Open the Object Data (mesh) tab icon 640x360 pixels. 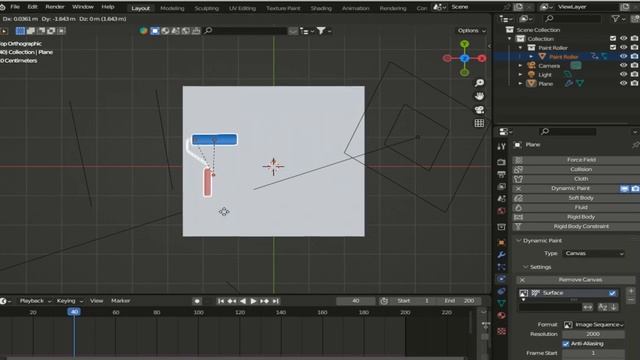click(502, 303)
